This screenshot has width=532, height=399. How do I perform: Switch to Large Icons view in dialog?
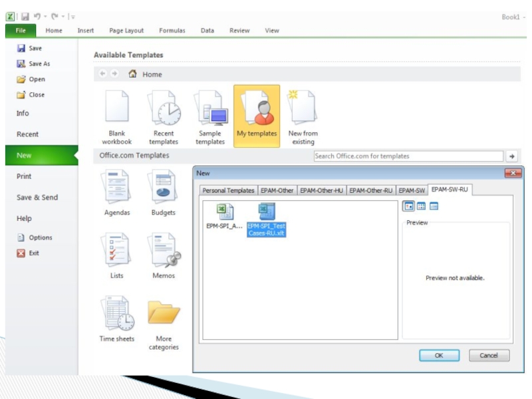(x=409, y=206)
